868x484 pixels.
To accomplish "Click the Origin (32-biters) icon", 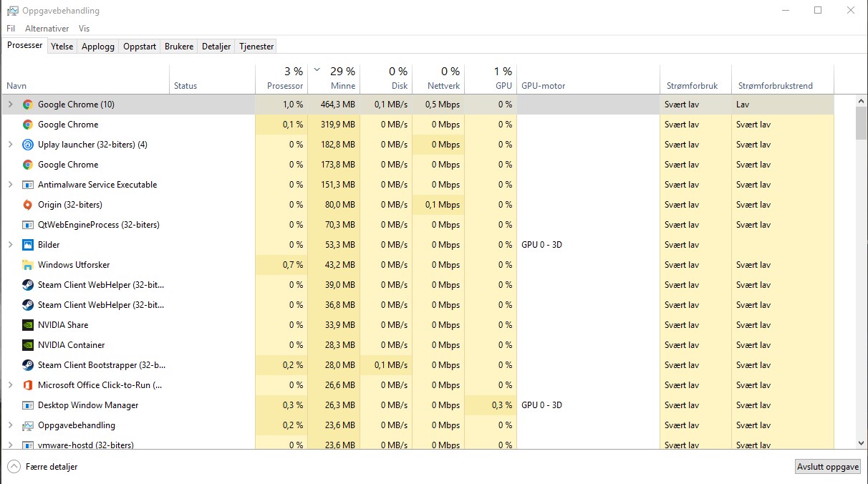I will [x=27, y=205].
